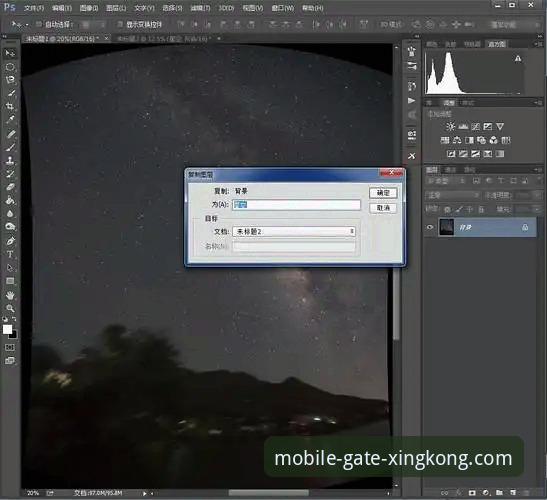Image resolution: width=547 pixels, height=500 pixels.
Task: Select the Elliptical Marquee tool
Action: [10, 67]
